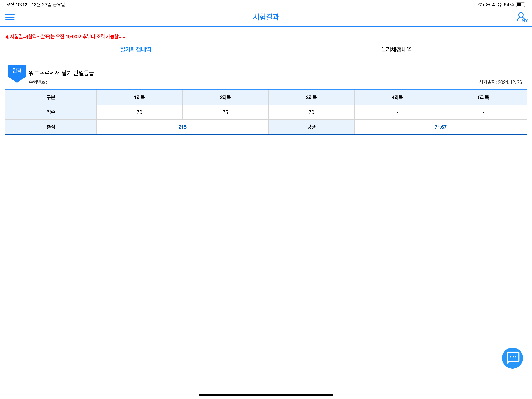The width and height of the screenshot is (532, 399).
Task: Click the average score 71.67
Action: pyautogui.click(x=440, y=127)
